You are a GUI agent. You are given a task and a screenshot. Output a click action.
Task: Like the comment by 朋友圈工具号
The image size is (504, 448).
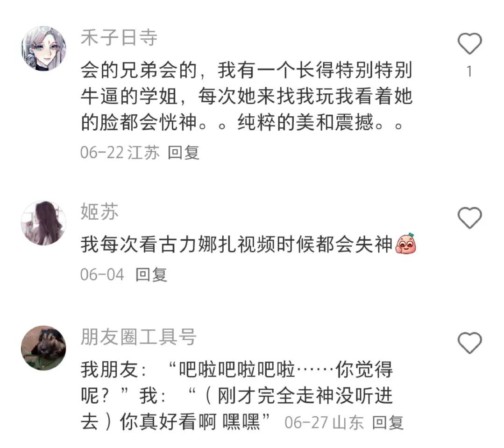pyautogui.click(x=469, y=343)
